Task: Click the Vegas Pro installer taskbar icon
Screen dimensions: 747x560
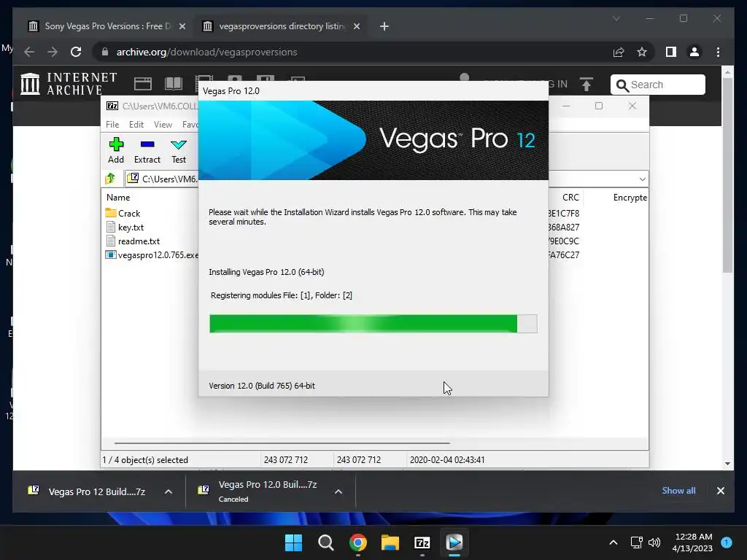Action: tap(454, 542)
